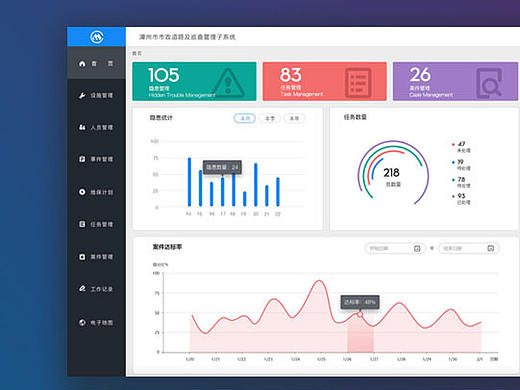Focus the end date input field

469,248
